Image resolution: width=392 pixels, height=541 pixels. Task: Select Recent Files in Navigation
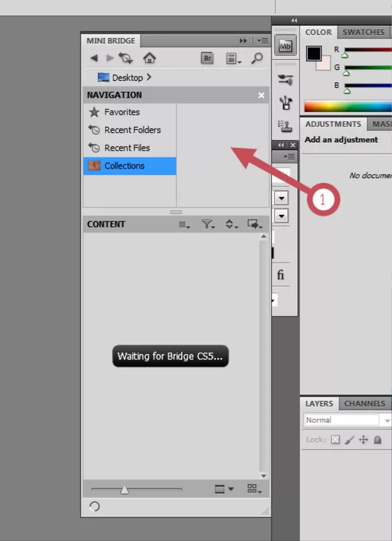point(130,148)
